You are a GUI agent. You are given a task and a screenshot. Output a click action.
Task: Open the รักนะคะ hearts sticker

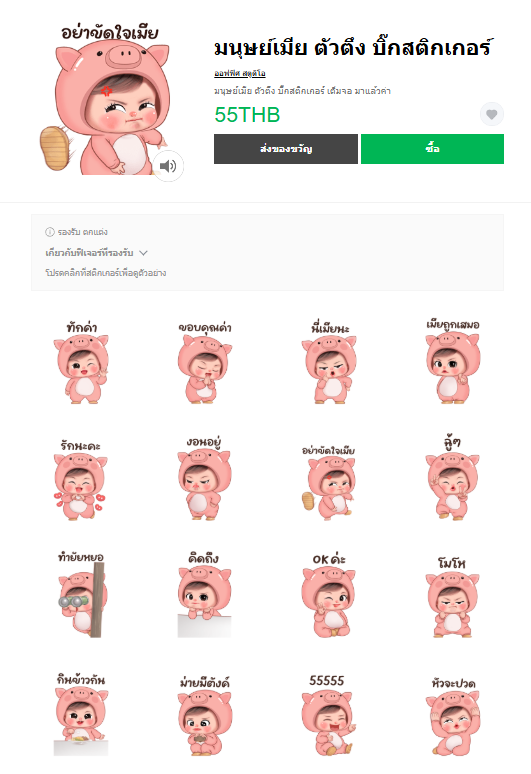(x=80, y=479)
